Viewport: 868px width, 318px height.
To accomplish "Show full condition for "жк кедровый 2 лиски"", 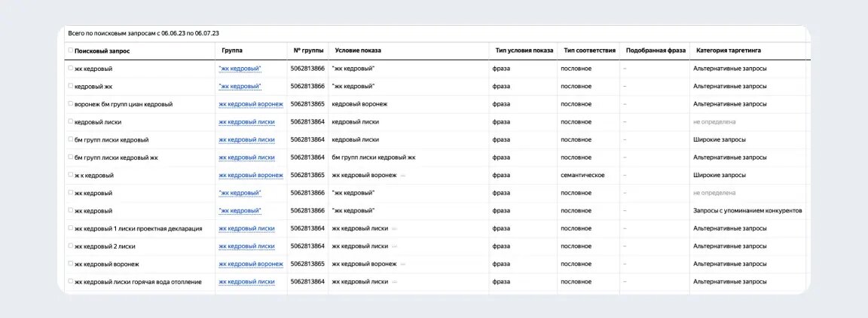I will (x=394, y=246).
